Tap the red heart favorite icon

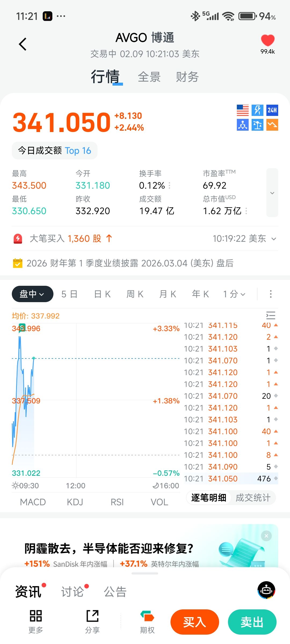(x=267, y=41)
